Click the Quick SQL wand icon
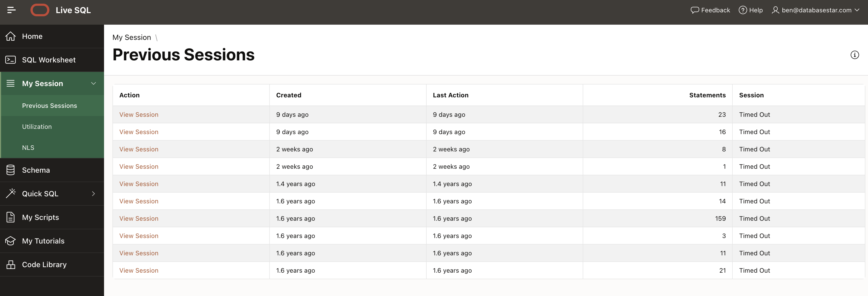868x296 pixels. pyautogui.click(x=11, y=194)
